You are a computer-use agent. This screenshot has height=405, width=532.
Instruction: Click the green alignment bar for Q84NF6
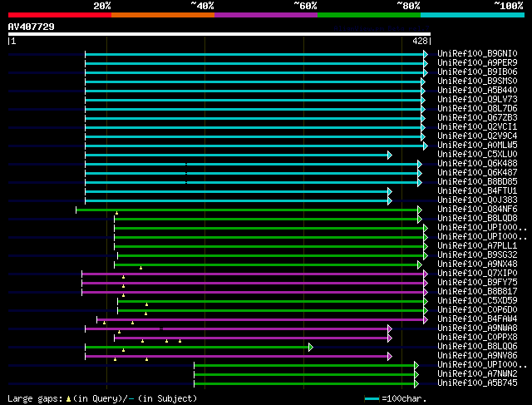pos(247,210)
